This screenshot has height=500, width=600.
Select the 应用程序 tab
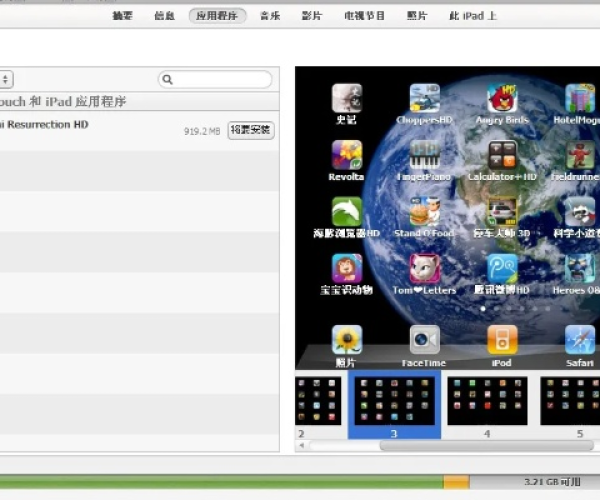217,16
